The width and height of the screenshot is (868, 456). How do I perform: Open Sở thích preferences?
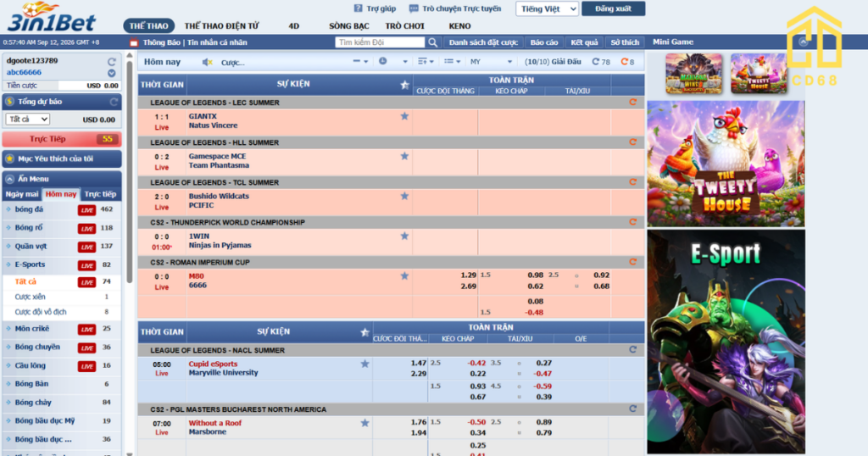pyautogui.click(x=625, y=42)
